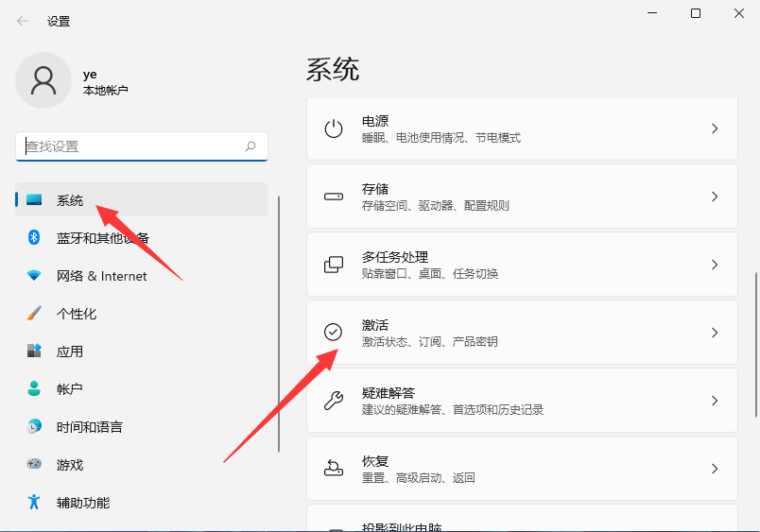
Task: Click the 时间和语言 clock globe icon
Action: tap(34, 426)
